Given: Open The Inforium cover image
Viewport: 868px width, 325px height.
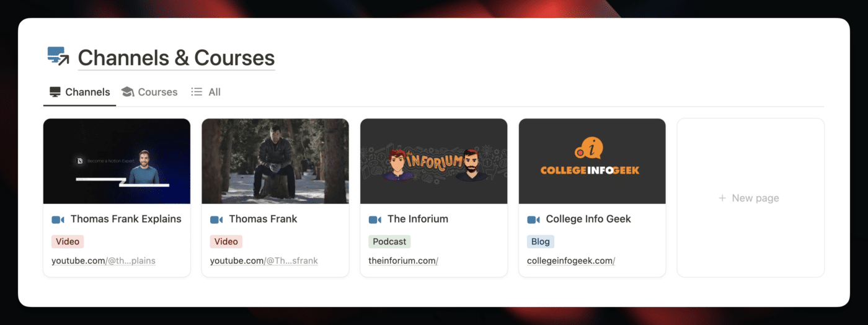Looking at the screenshot, I should (433, 161).
